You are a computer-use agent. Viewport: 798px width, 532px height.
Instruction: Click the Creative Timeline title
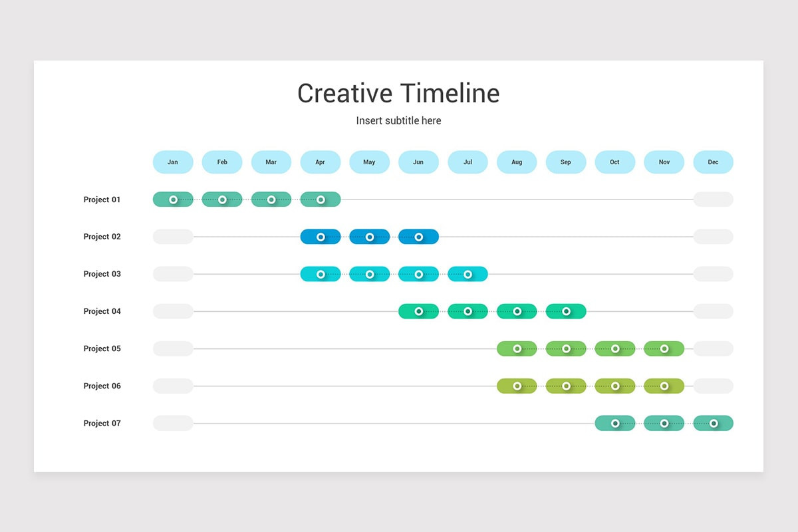point(398,93)
